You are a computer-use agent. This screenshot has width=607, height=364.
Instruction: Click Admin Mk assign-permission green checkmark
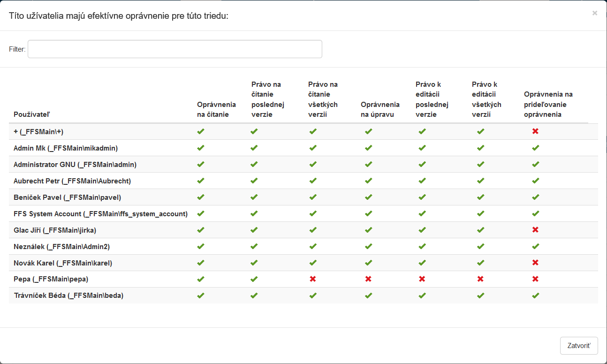coord(535,148)
